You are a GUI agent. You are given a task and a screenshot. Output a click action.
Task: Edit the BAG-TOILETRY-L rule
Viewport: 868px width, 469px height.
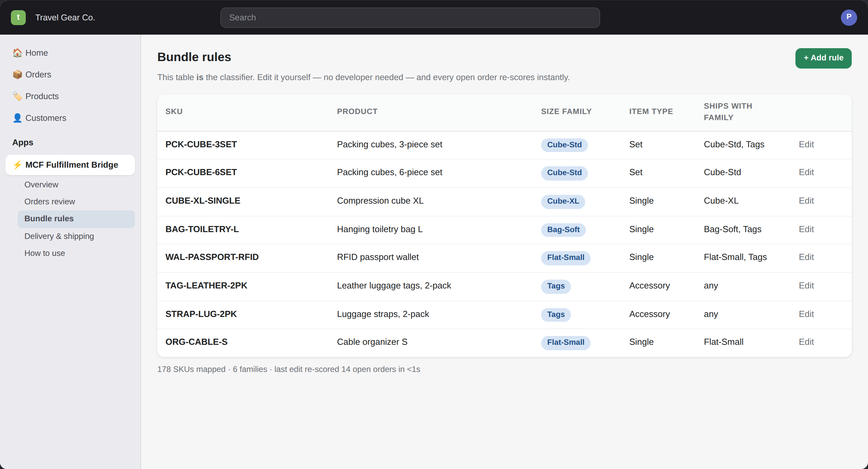[x=806, y=229]
